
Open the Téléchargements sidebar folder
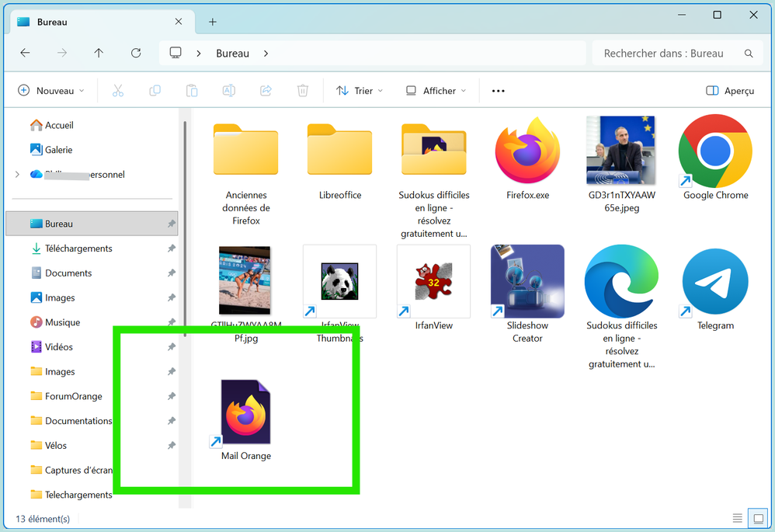78,249
